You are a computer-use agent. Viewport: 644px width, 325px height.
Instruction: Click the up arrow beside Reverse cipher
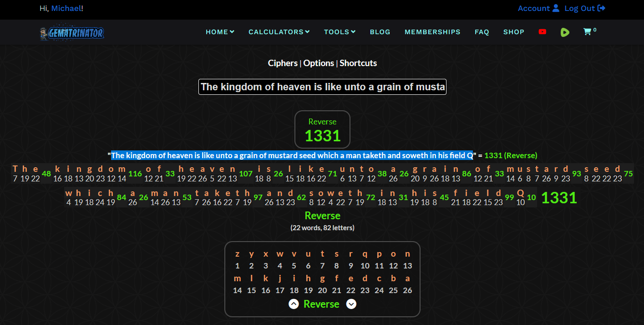pyautogui.click(x=294, y=304)
